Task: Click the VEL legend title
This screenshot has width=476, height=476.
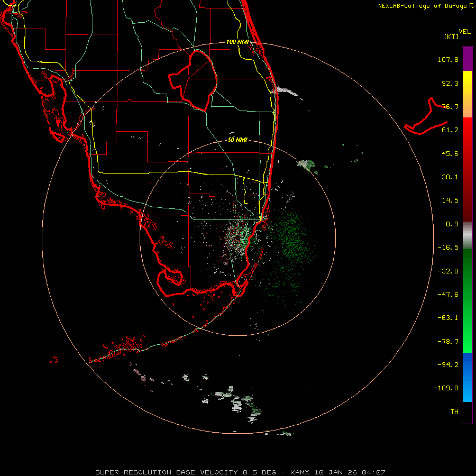Action: tap(464, 31)
